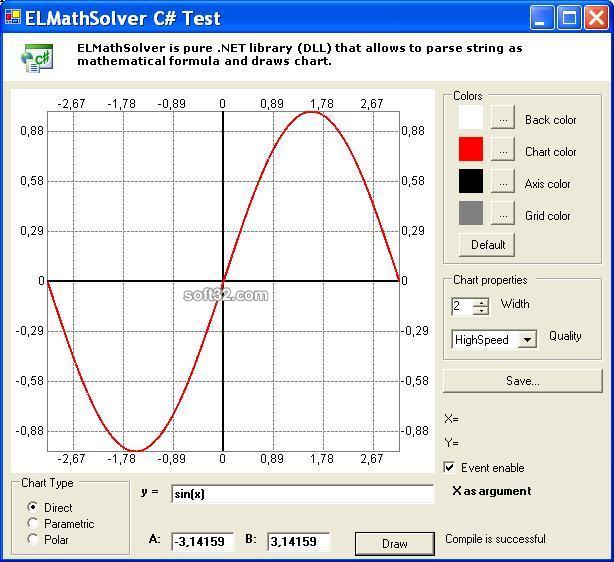This screenshot has width=614, height=562.
Task: Click the B: upper bound field
Action: [x=298, y=542]
